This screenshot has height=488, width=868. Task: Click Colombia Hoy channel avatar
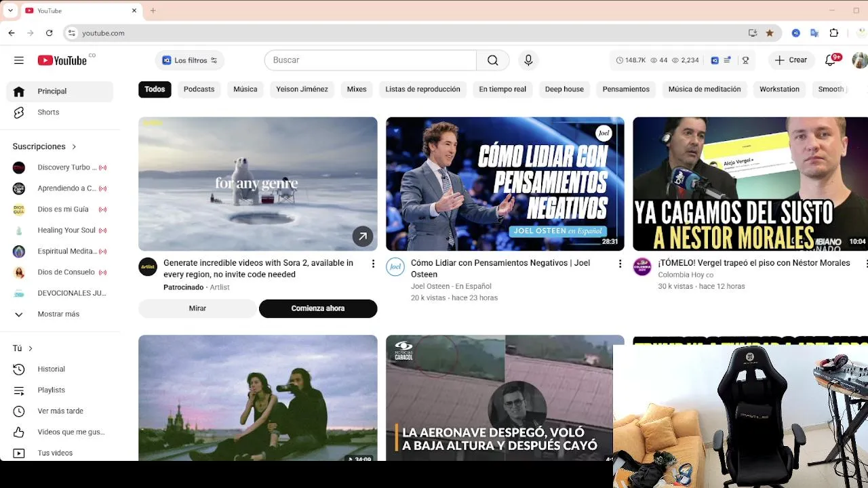click(642, 266)
